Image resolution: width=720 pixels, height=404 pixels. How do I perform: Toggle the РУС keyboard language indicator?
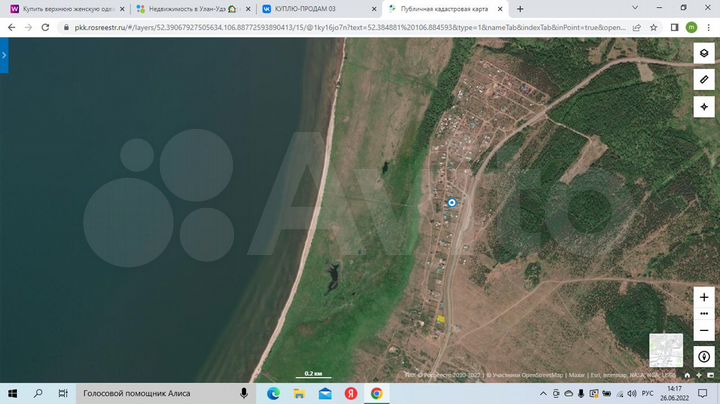click(x=647, y=394)
